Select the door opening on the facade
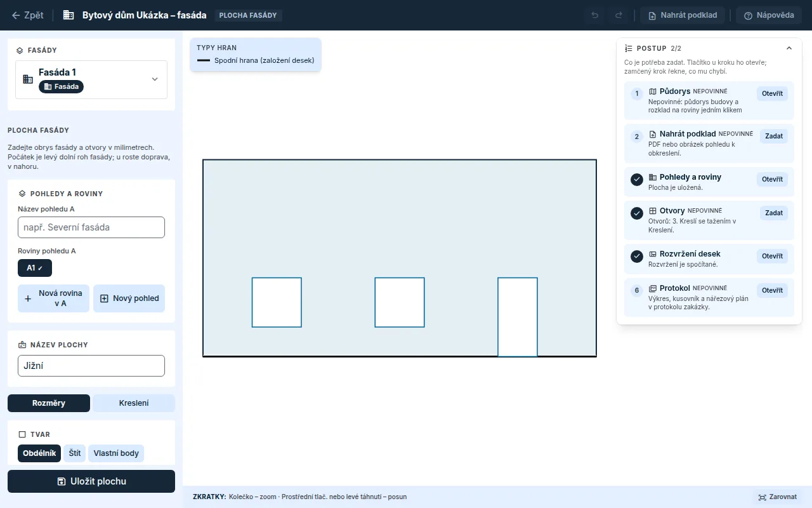The width and height of the screenshot is (812, 508). [x=518, y=317]
